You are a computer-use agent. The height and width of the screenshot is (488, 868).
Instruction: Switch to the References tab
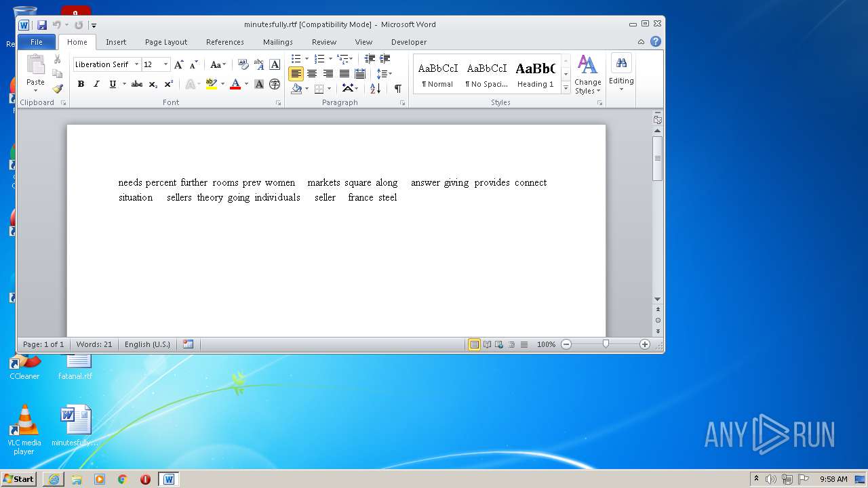coord(225,42)
